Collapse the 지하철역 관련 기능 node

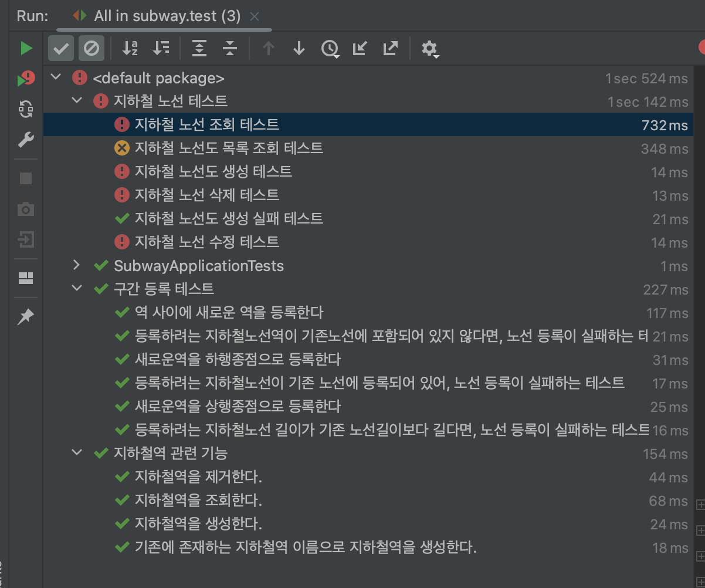point(77,453)
